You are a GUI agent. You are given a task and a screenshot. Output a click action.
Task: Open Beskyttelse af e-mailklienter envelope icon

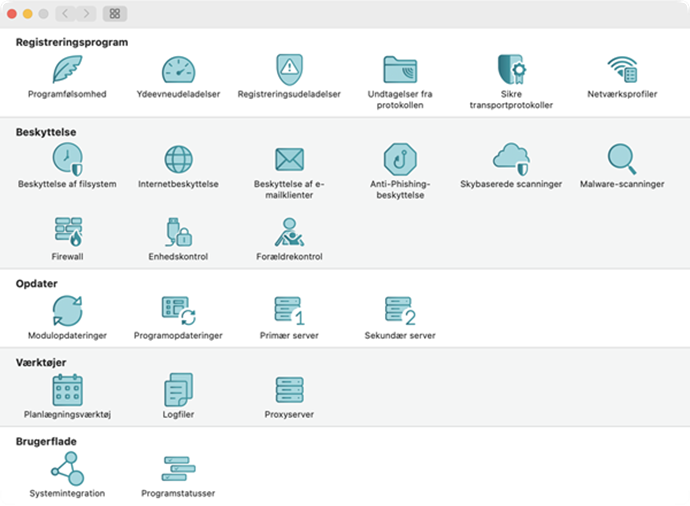click(x=289, y=159)
